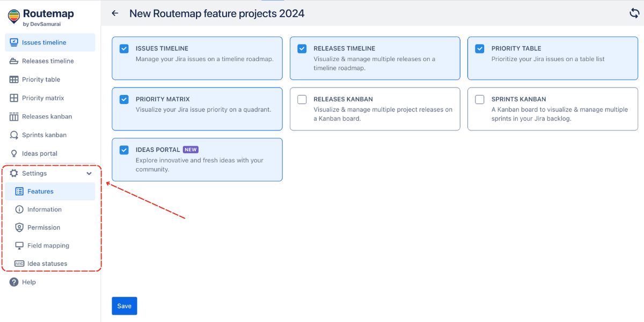Uncheck the Issues Timeline feature

click(123, 48)
